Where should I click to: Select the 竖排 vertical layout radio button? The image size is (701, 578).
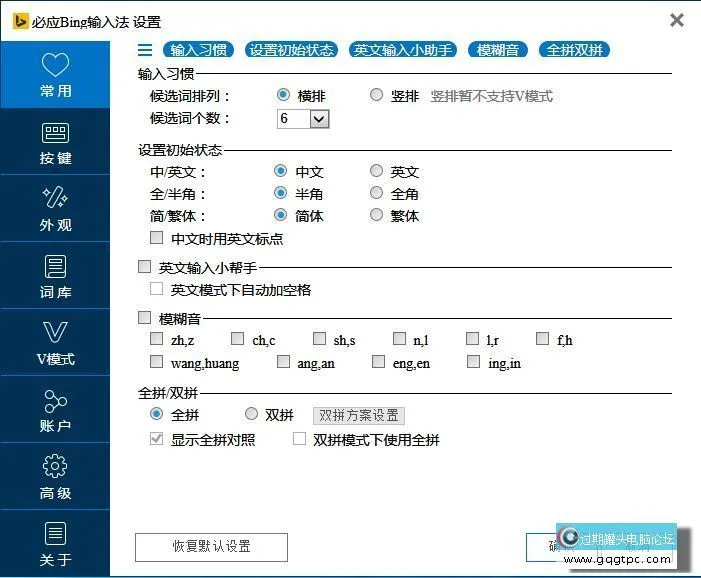pos(376,96)
